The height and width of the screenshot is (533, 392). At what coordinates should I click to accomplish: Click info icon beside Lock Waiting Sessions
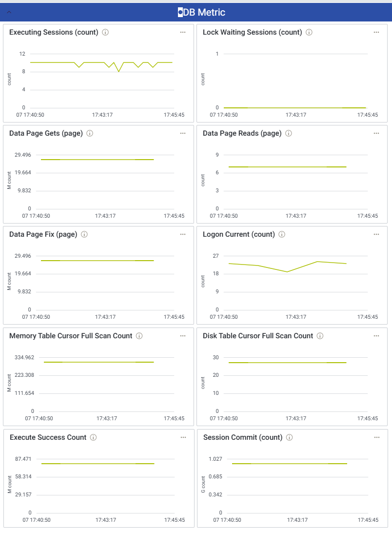[309, 32]
